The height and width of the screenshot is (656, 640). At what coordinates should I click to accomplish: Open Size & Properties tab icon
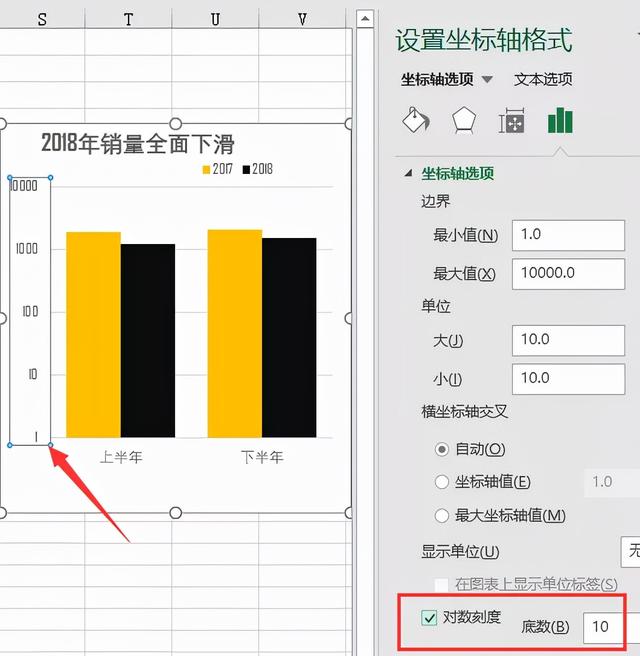512,120
